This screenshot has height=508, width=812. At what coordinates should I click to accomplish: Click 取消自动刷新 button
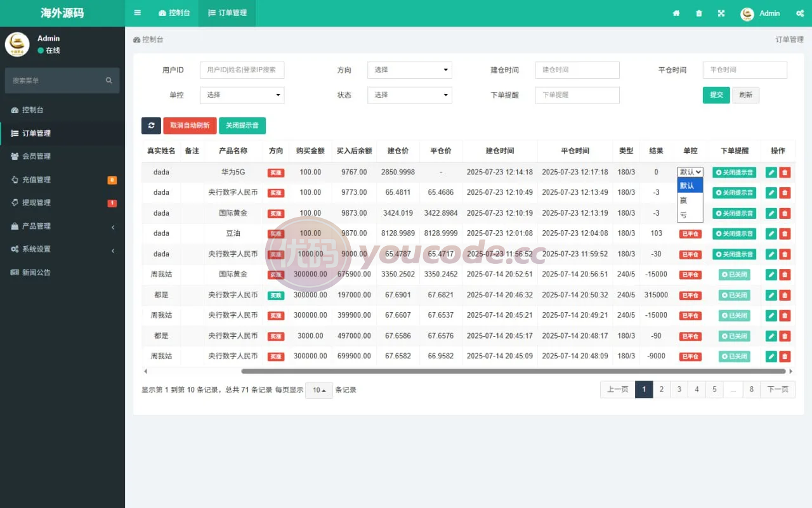coord(190,126)
